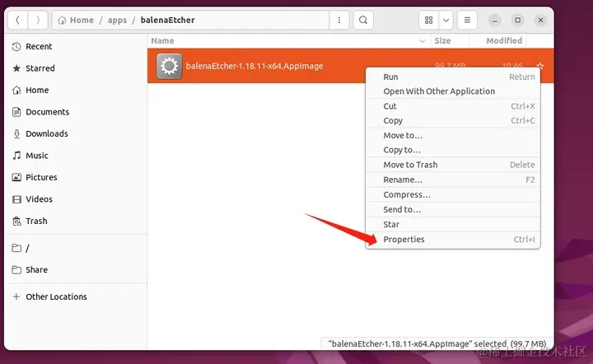The height and width of the screenshot is (364, 593).
Task: Select Copy in the context menu
Action: coord(453,120)
